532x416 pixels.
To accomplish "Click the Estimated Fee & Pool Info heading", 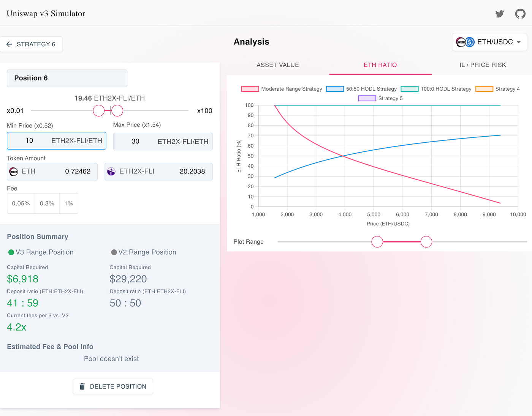I will pos(50,347).
